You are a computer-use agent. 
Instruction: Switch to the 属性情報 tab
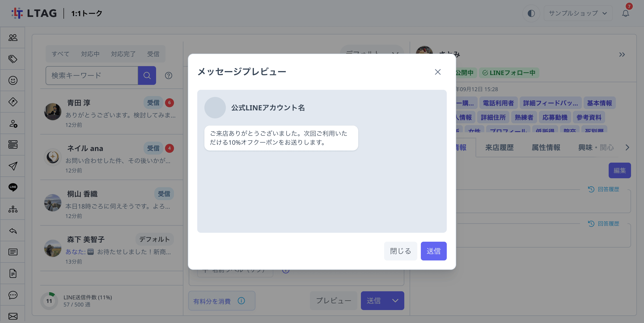click(546, 148)
